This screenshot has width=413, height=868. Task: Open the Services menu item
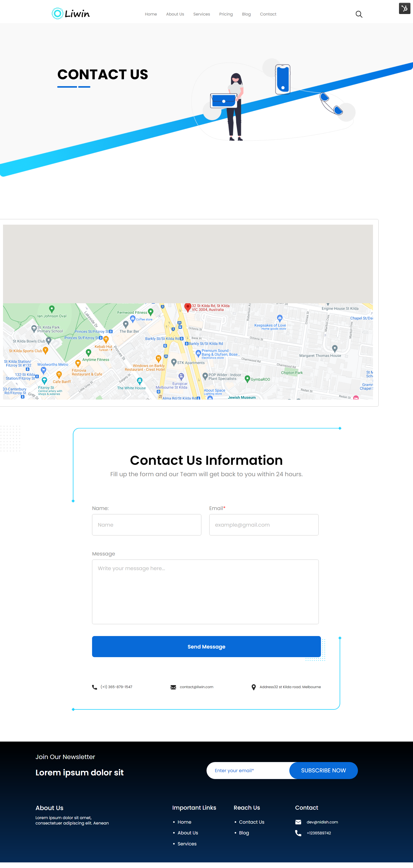pyautogui.click(x=201, y=14)
